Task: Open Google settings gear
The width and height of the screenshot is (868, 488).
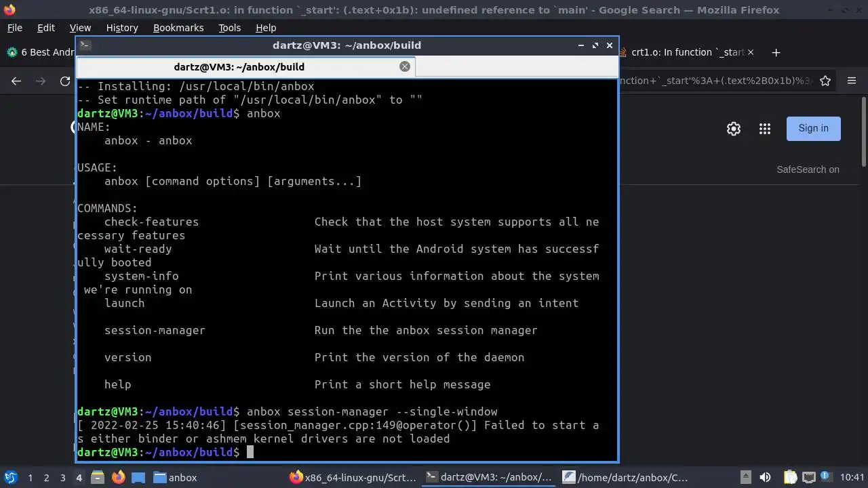Action: click(734, 129)
